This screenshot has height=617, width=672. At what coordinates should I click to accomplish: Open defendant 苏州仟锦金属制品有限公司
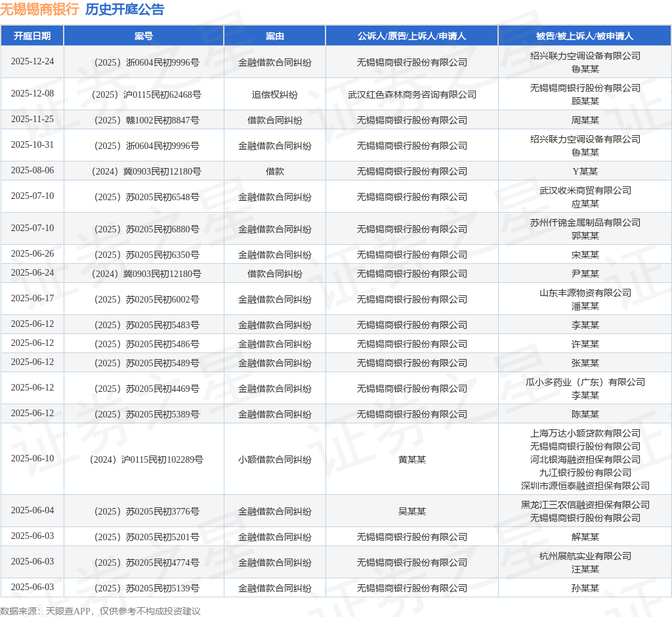click(585, 223)
